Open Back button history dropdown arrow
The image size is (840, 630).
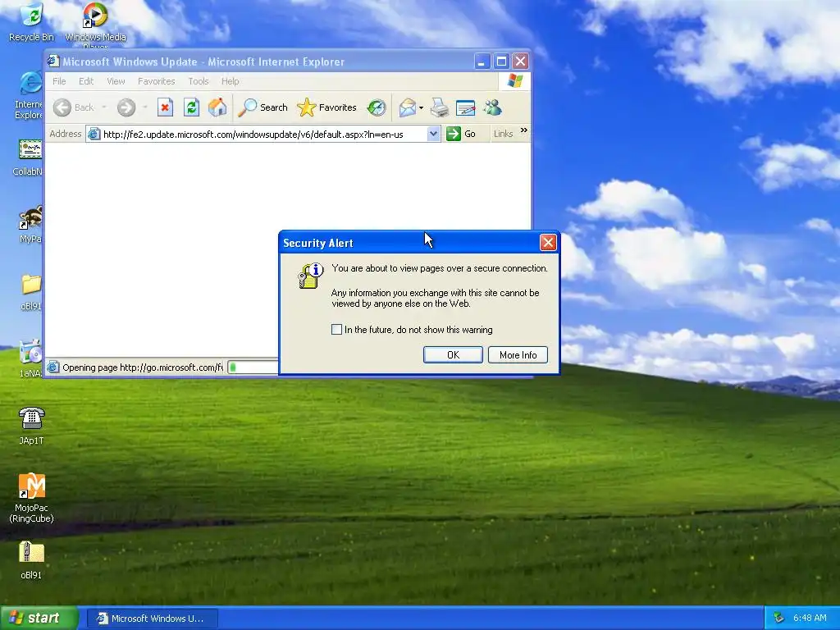click(104, 107)
